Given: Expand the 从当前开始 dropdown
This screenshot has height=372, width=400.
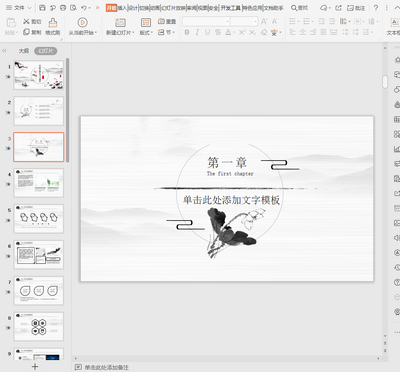Looking at the screenshot, I should click(96, 32).
